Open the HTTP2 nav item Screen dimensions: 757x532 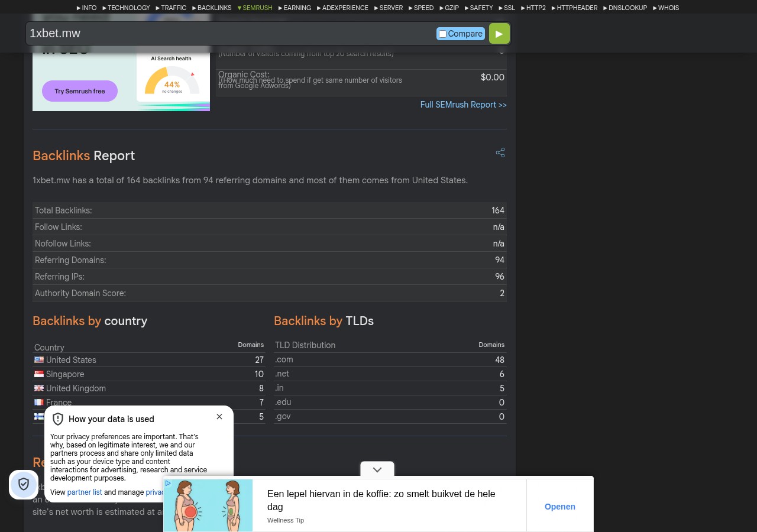click(x=533, y=8)
